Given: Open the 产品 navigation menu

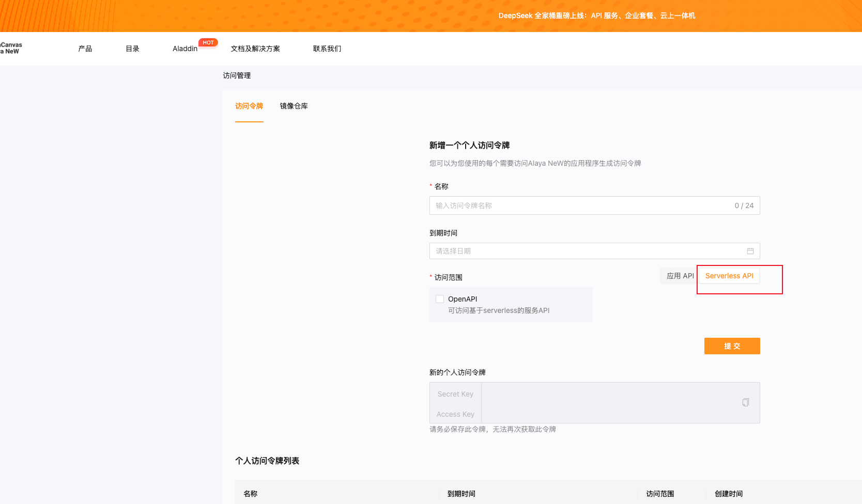Looking at the screenshot, I should pos(85,49).
